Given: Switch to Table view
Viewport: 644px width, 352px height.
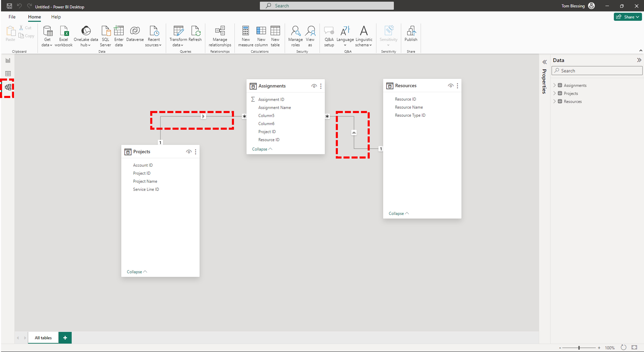Looking at the screenshot, I should pos(8,73).
